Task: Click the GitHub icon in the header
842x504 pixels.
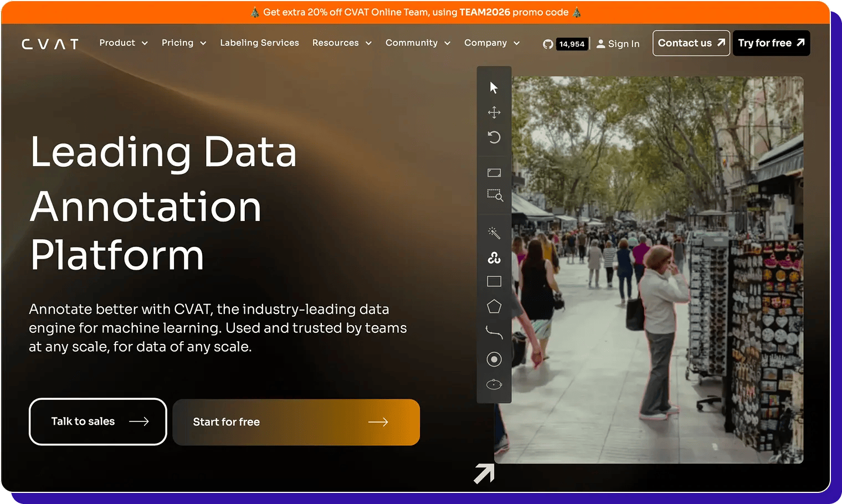Action: 548,44
